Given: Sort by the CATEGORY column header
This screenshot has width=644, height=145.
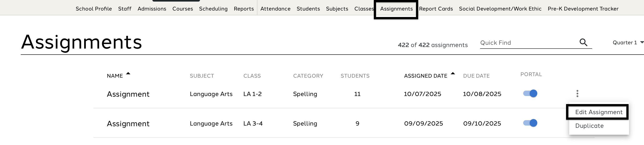Looking at the screenshot, I should (x=308, y=76).
